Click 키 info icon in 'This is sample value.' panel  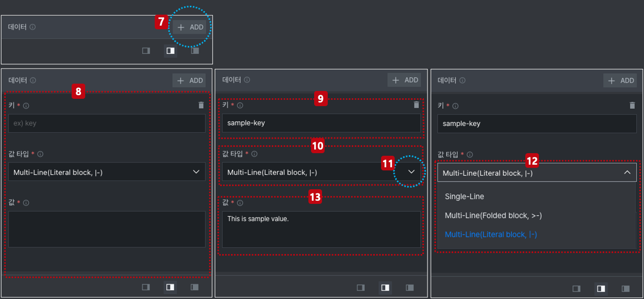tap(240, 105)
